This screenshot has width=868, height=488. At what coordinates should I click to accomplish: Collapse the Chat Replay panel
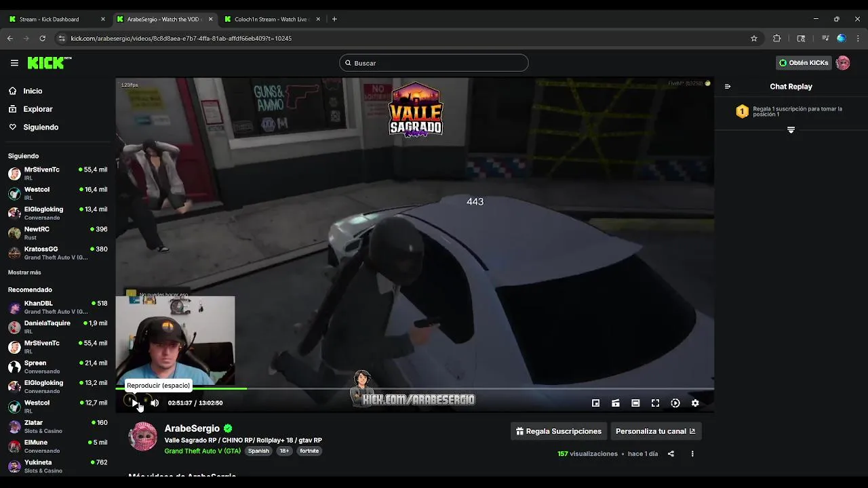[728, 87]
